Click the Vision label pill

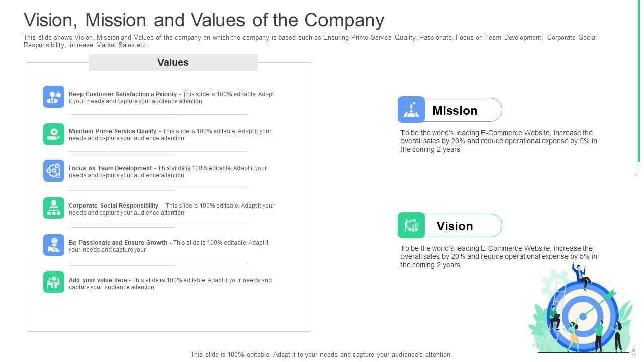click(x=463, y=226)
